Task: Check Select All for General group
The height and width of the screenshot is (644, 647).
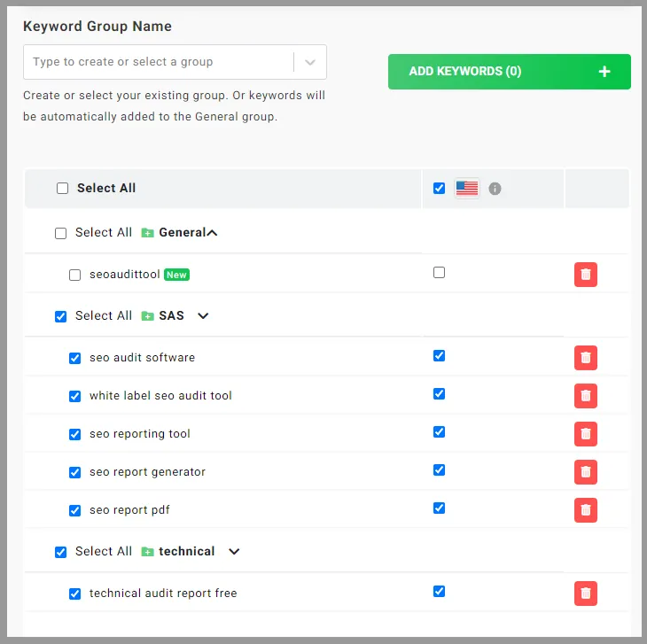Action: click(60, 233)
